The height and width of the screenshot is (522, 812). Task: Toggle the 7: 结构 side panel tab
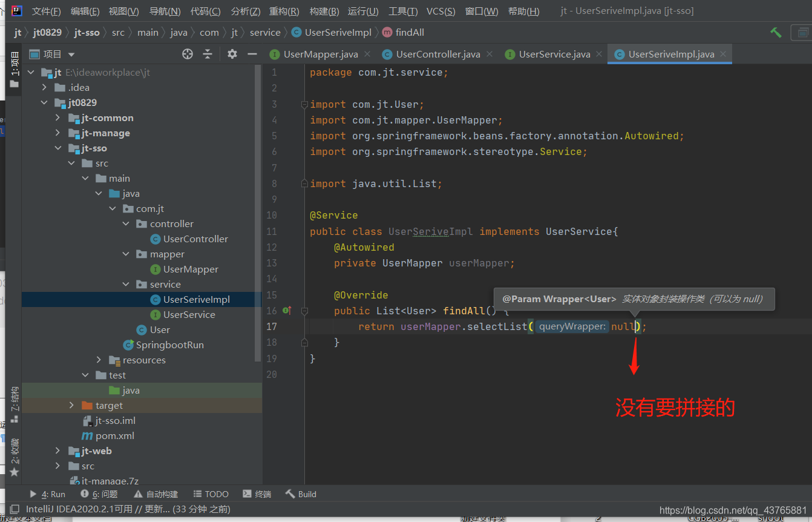pyautogui.click(x=15, y=405)
